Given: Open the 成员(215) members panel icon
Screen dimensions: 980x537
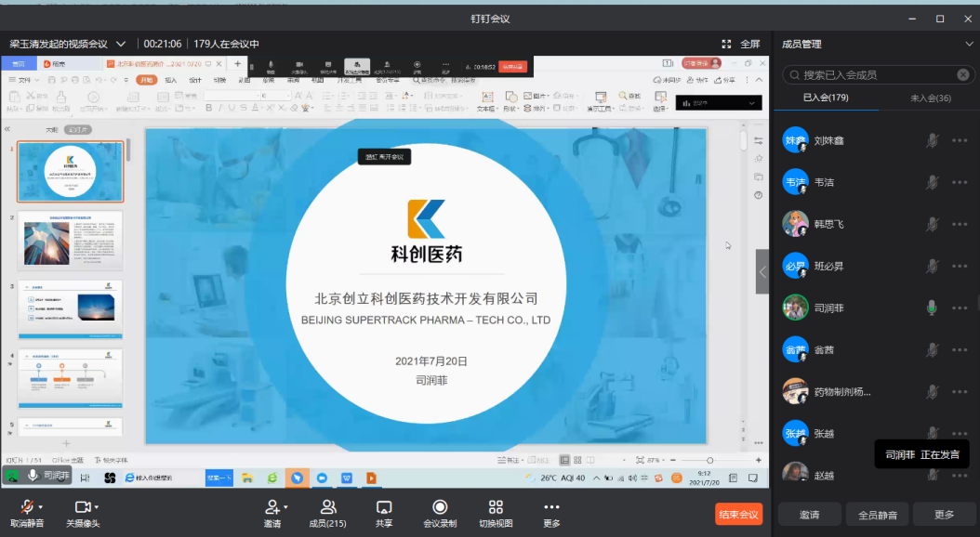Looking at the screenshot, I should pos(327,507).
